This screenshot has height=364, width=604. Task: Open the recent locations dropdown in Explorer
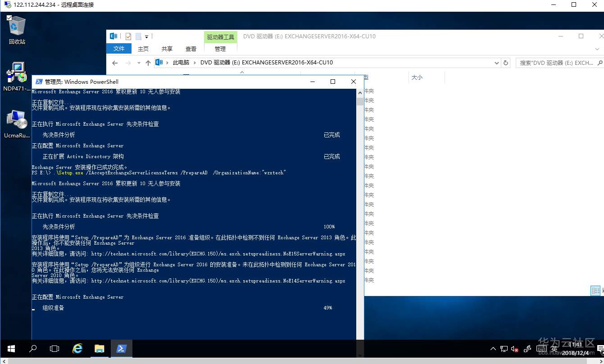139,63
